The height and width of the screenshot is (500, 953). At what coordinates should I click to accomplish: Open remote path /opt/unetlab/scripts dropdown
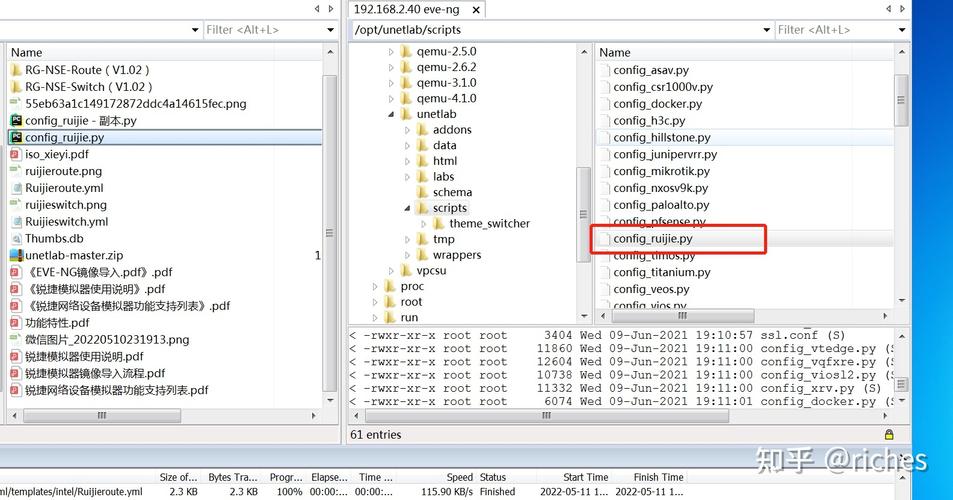[766, 30]
